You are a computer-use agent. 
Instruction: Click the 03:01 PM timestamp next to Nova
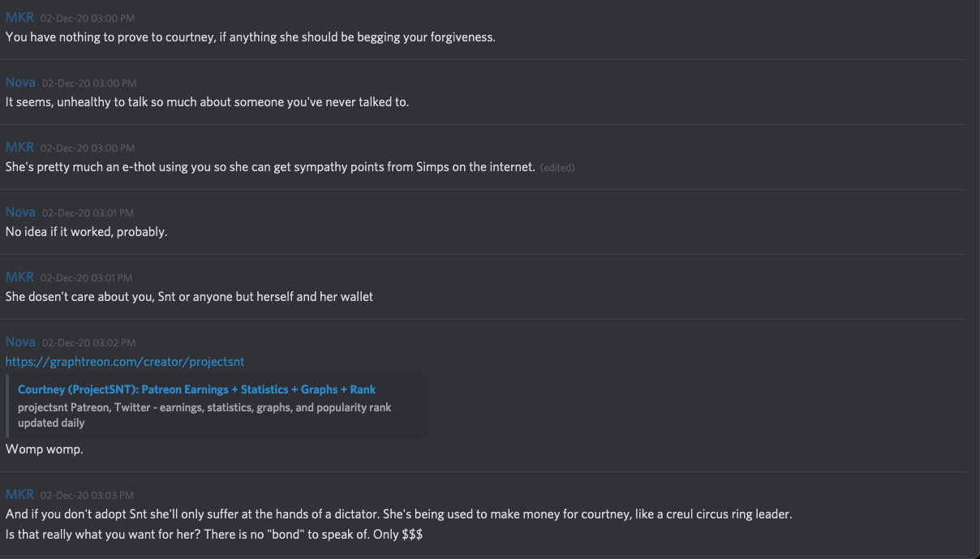(x=88, y=213)
